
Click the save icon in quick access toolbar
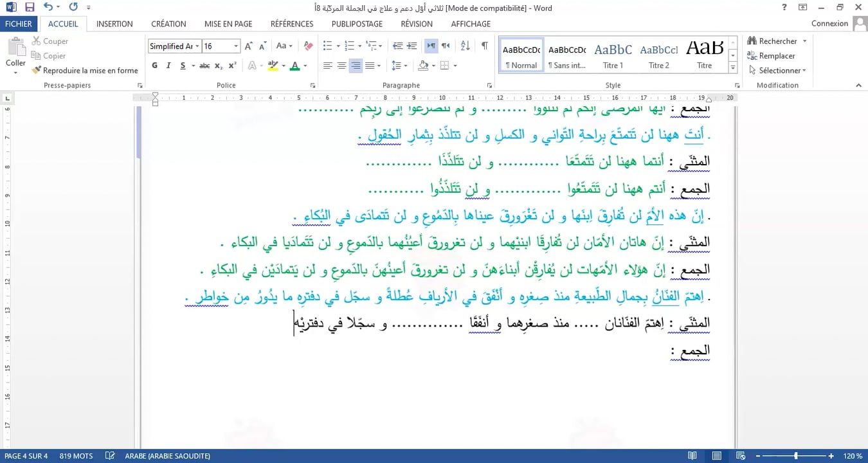[x=30, y=8]
